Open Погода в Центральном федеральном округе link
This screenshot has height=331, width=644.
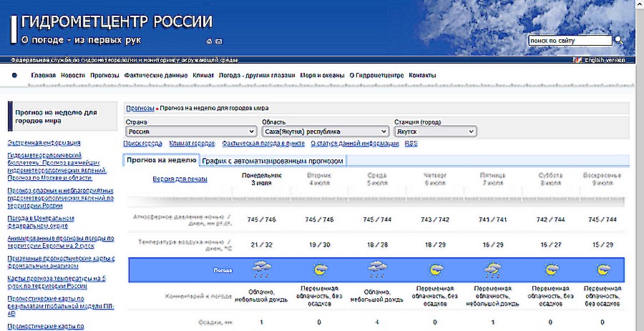(x=41, y=222)
